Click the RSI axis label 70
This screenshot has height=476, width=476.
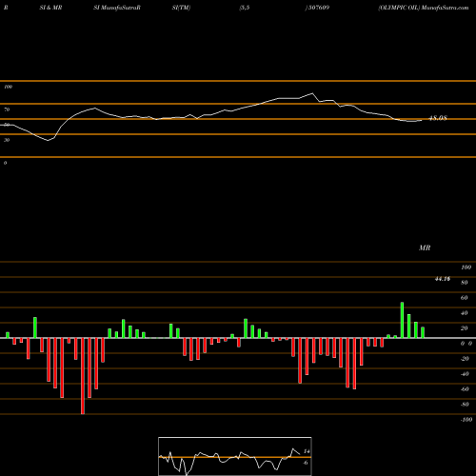pos(7,109)
